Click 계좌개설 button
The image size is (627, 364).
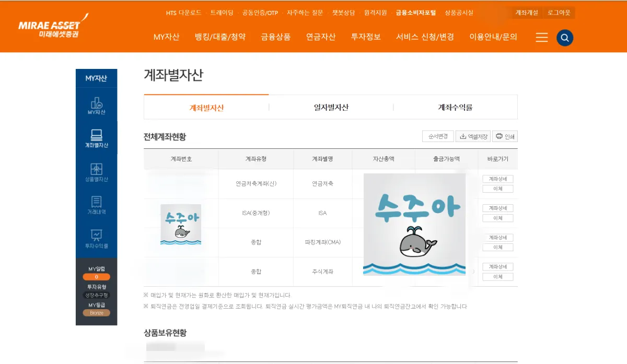click(527, 13)
